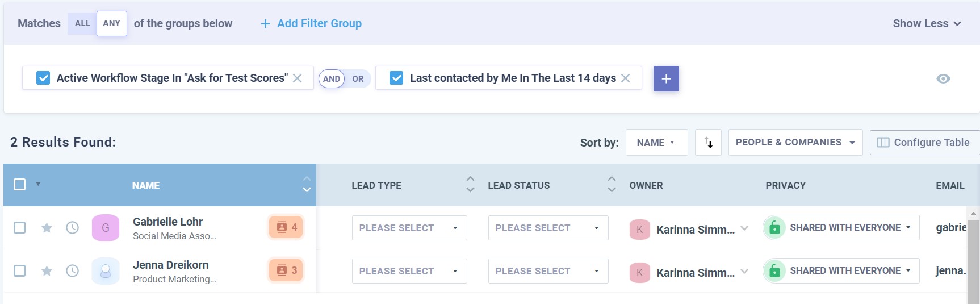This screenshot has width=980, height=304.
Task: Expand the People & Companies dropdown
Action: (795, 143)
